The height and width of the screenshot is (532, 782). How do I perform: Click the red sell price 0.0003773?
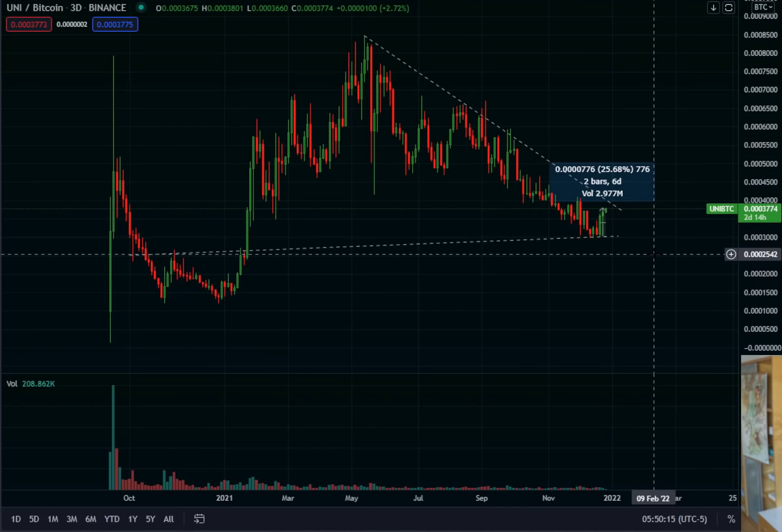point(29,25)
